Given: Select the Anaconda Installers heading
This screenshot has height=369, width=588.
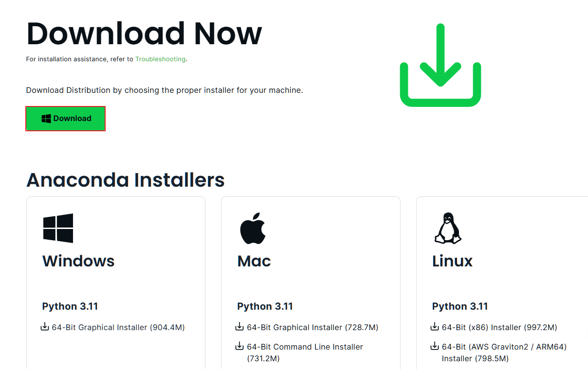Looking at the screenshot, I should [x=126, y=180].
